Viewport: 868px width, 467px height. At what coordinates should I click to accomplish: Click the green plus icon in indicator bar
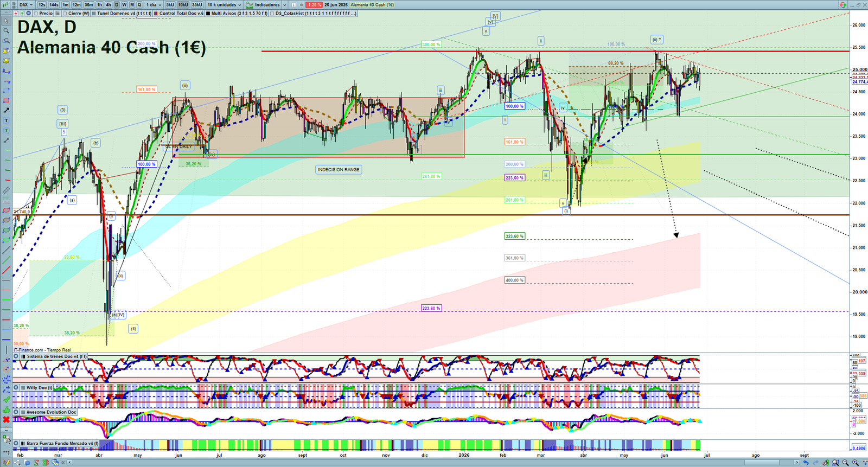[x=22, y=13]
